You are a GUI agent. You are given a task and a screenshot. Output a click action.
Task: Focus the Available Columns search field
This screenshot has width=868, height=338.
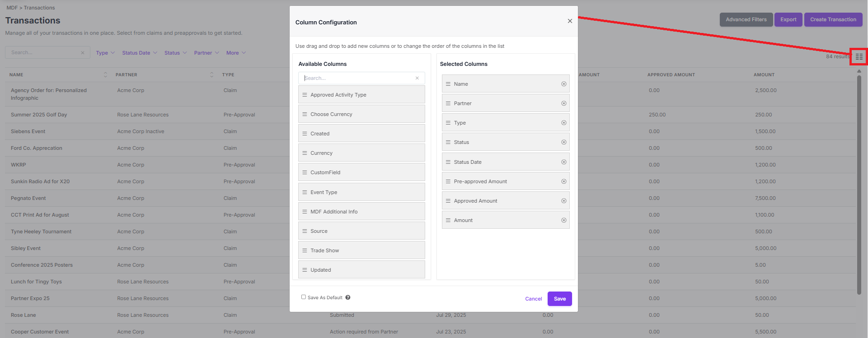(357, 78)
